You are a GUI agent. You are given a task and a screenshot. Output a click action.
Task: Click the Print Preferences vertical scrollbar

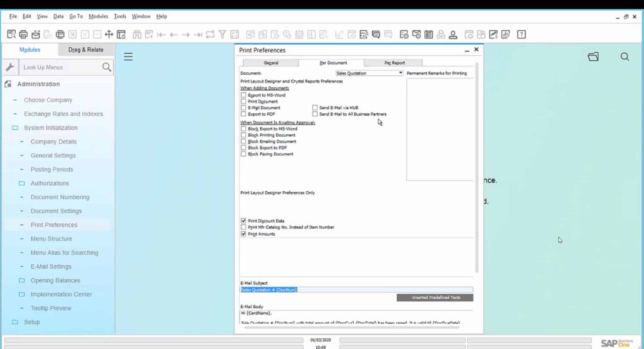477,167
